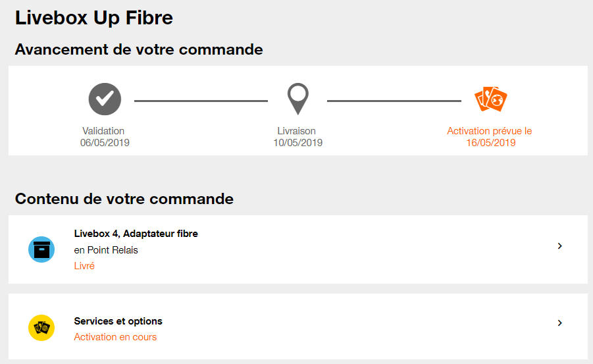Expand the Livebox 4 row chevron
This screenshot has width=593, height=364.
(559, 246)
